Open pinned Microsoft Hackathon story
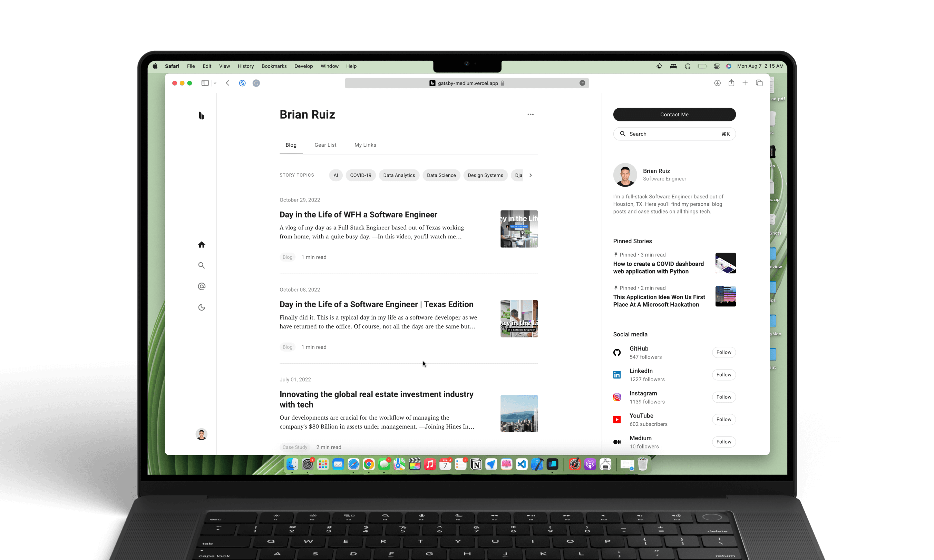The height and width of the screenshot is (560, 934). coord(659,301)
